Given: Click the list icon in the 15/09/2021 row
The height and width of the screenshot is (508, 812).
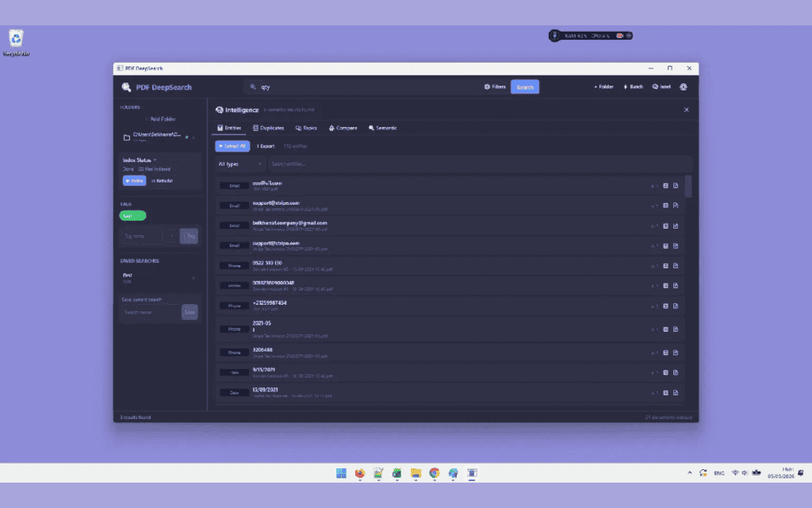Looking at the screenshot, I should point(666,393).
